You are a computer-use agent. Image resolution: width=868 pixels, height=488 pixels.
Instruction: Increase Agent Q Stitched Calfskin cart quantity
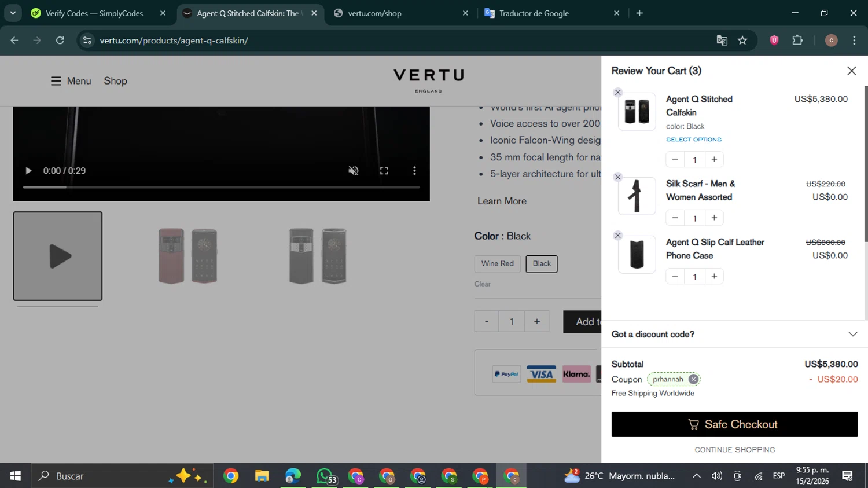coord(715,159)
